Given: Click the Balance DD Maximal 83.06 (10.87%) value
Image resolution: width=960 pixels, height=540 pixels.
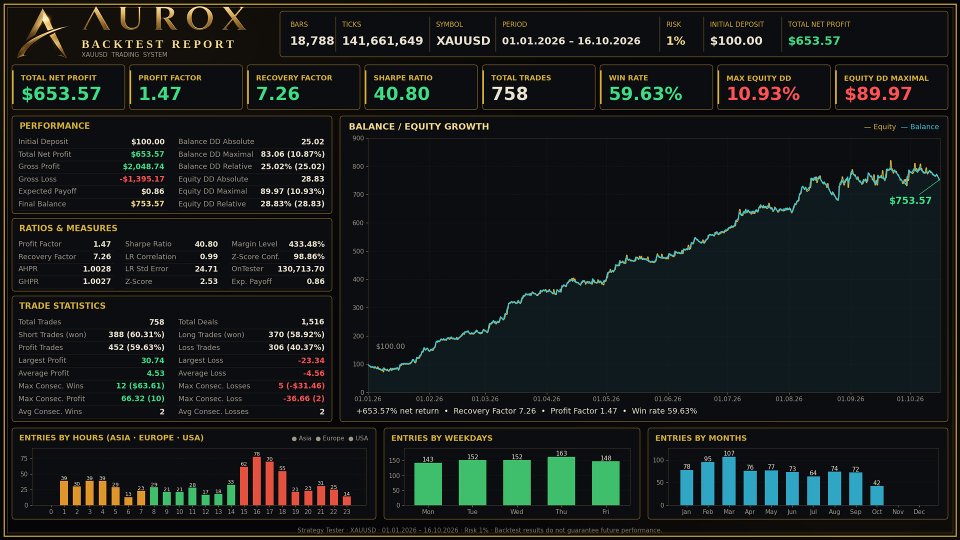Looking at the screenshot, I should (293, 154).
